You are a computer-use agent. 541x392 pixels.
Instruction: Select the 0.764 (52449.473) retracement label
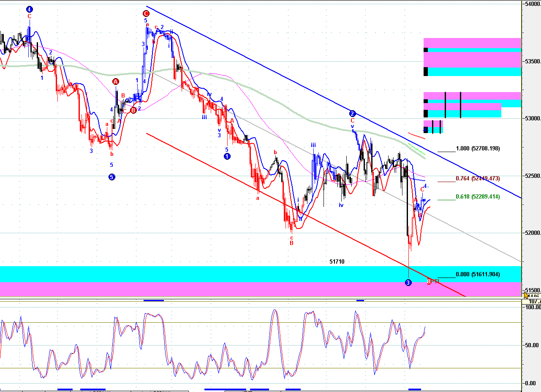[478, 179]
